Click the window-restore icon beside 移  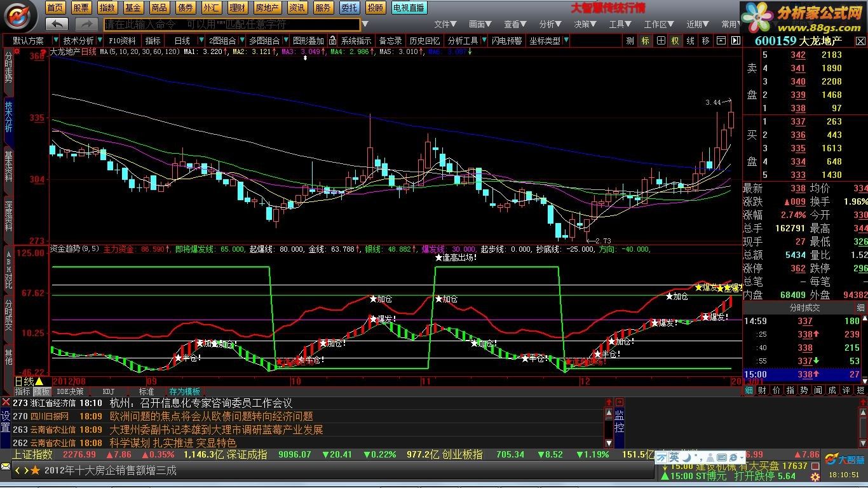click(x=721, y=41)
